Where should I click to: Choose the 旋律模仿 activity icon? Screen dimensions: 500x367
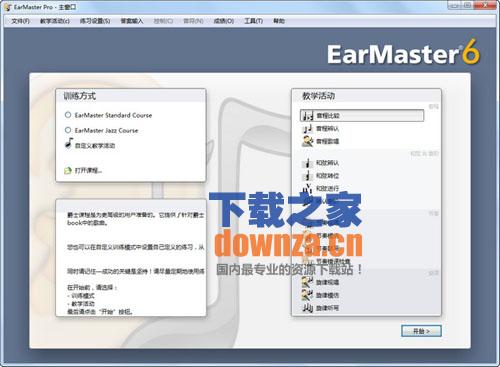point(307,295)
